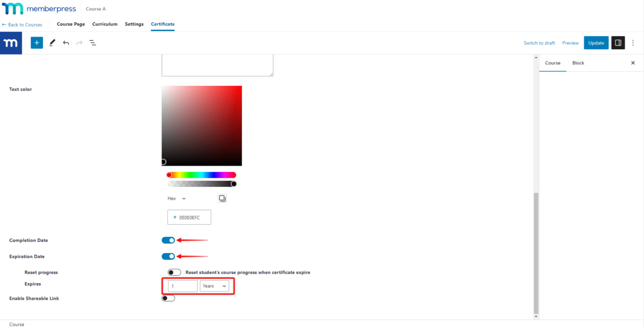Viewport: 644px width, 328px height.
Task: Switch to the Block sidebar tab
Action: 578,63
